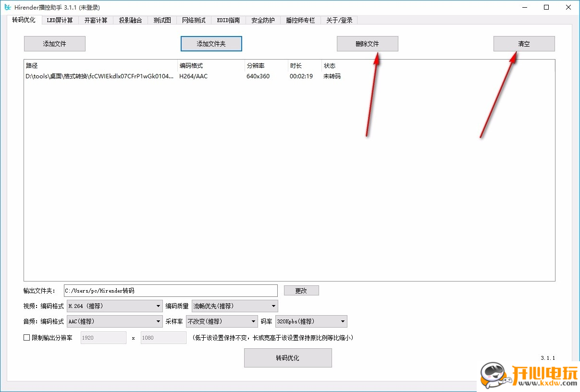Switch to the 投影融合 tab

pyautogui.click(x=130, y=20)
